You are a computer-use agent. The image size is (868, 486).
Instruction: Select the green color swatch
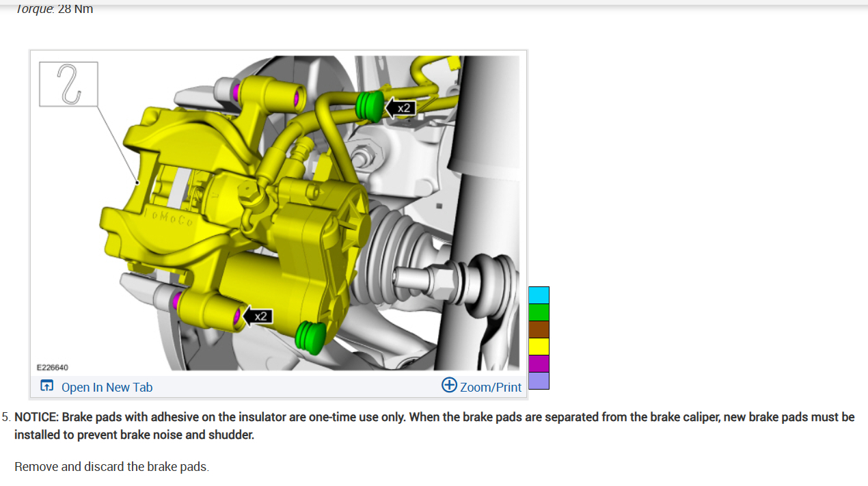coord(539,312)
